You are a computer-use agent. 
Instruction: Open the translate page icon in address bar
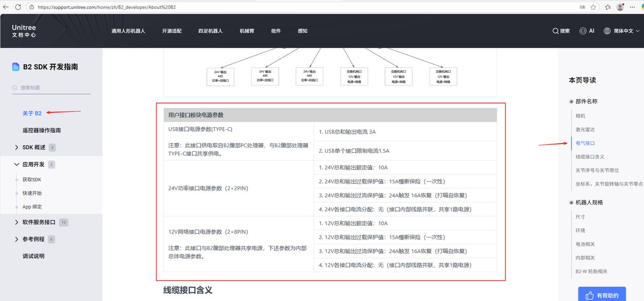pos(582,7)
